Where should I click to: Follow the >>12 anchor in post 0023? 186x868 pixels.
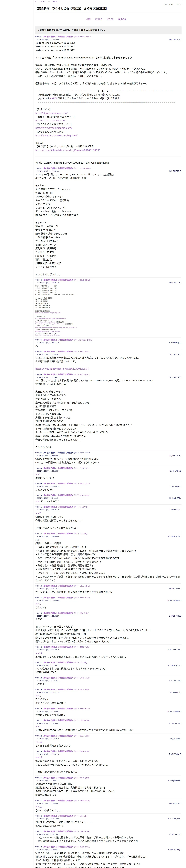[x=39, y=757]
